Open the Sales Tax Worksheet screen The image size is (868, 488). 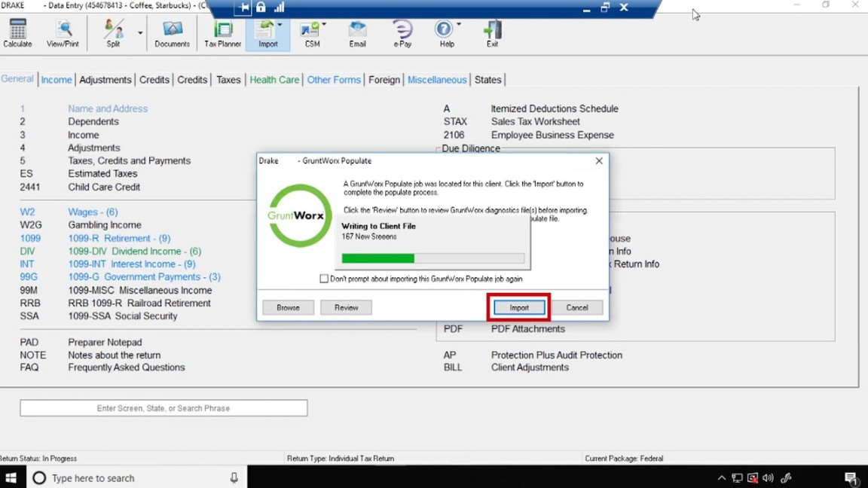pyautogui.click(x=535, y=121)
